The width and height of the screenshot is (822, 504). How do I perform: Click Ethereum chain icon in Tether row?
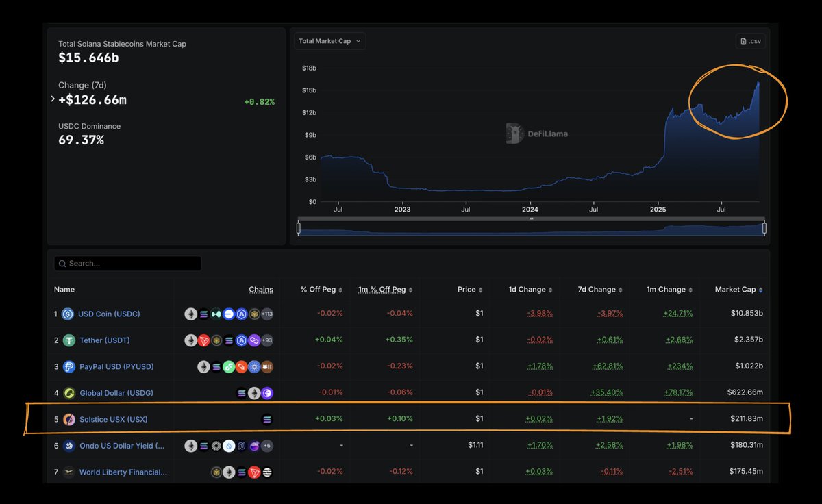click(191, 340)
